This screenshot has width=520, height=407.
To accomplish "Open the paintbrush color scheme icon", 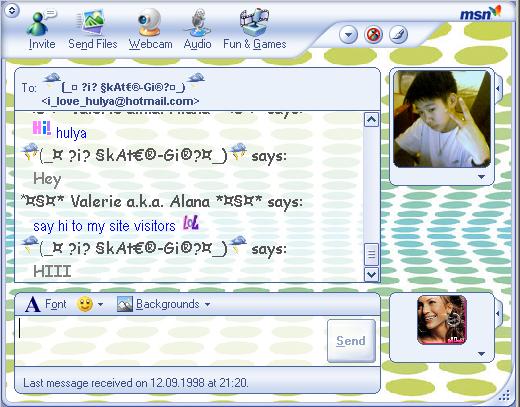I will coord(398,35).
